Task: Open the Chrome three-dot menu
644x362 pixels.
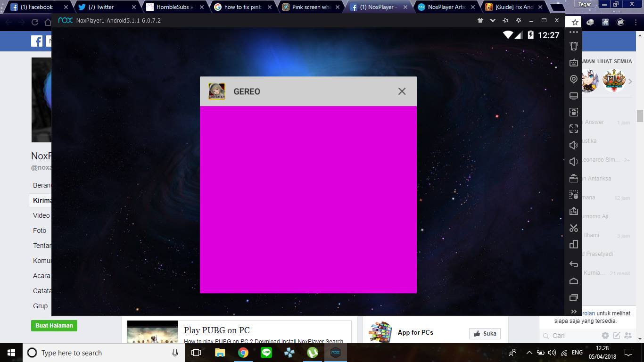Action: point(636,22)
